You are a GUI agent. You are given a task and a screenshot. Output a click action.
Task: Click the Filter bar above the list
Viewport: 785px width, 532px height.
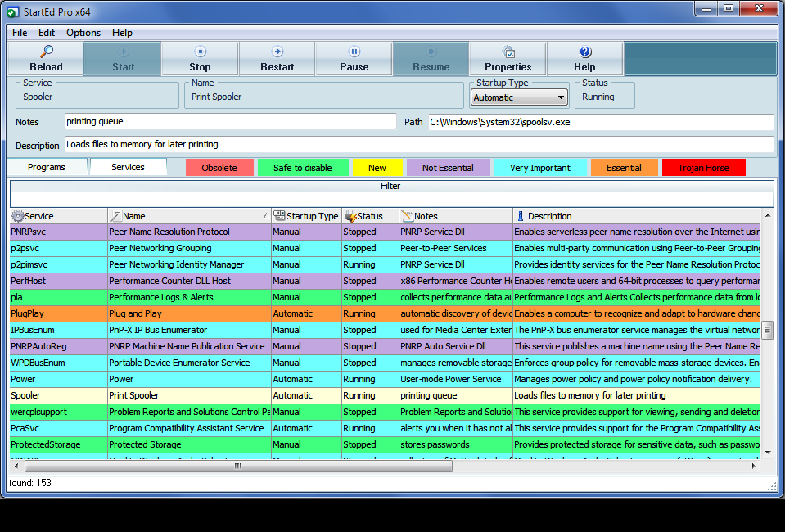[390, 186]
